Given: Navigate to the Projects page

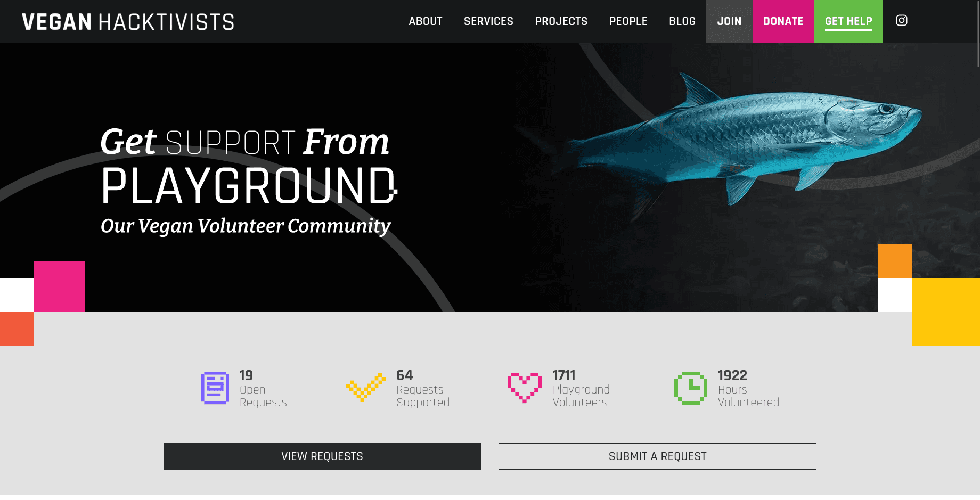Looking at the screenshot, I should click(x=561, y=21).
